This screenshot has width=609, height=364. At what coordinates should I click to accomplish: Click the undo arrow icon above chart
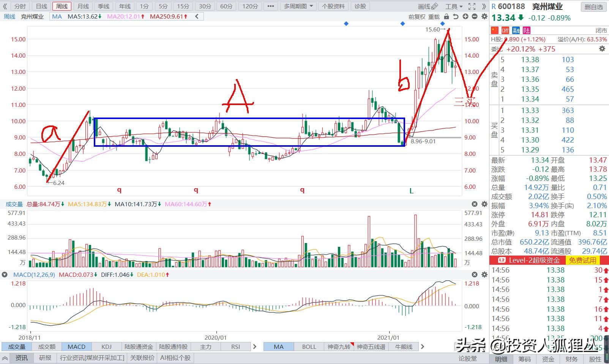[456, 17]
